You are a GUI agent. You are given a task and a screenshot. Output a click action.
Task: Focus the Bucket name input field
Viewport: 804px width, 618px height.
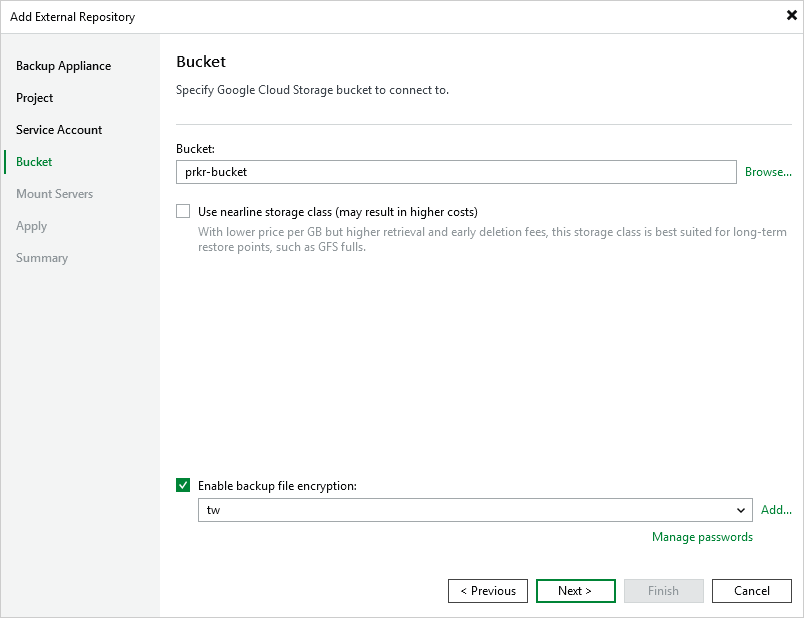(456, 172)
